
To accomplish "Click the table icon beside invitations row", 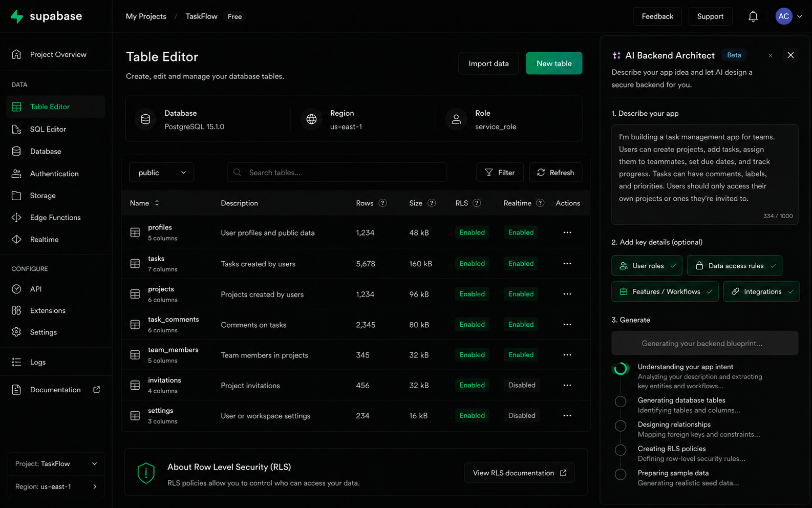I will pos(135,385).
